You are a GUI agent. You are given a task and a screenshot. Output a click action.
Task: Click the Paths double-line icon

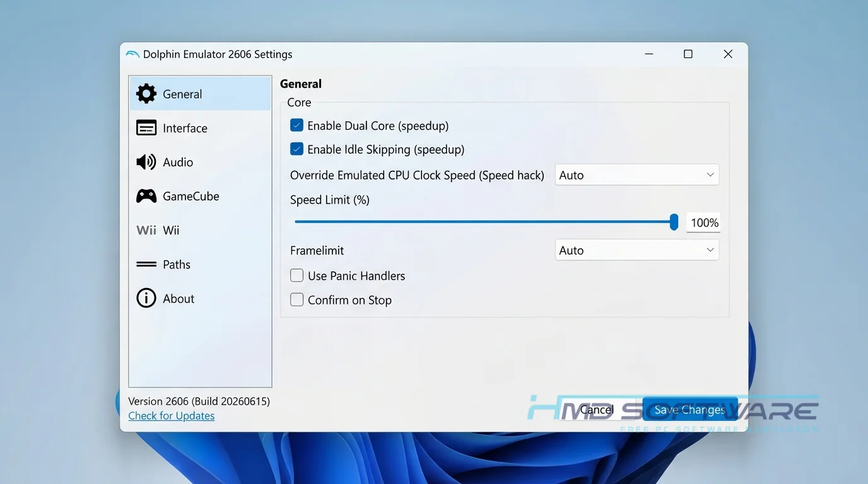point(146,264)
